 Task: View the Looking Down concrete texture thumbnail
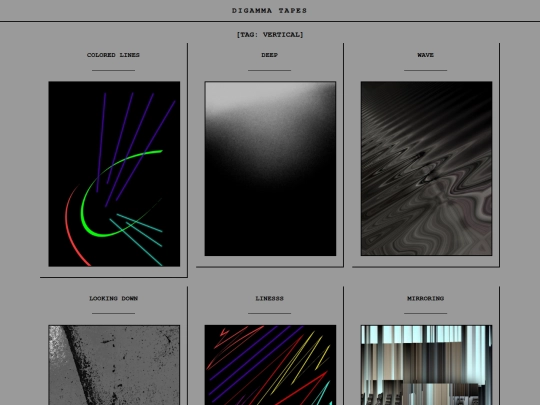(x=114, y=365)
